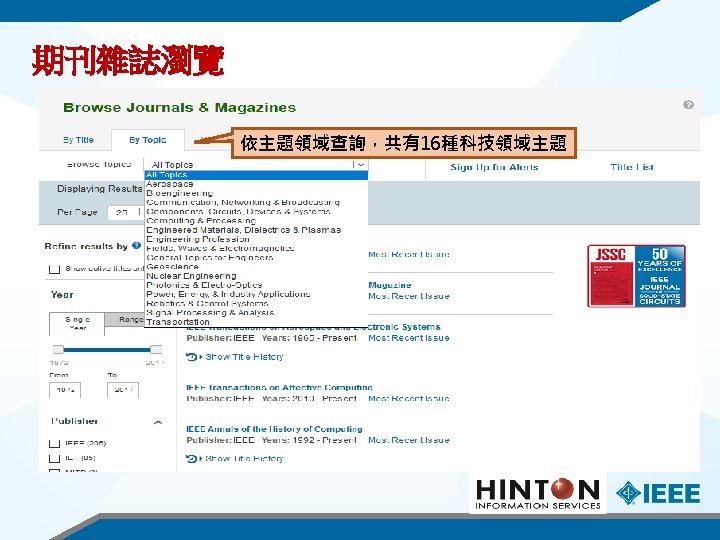Viewport: 720px width, 540px height.
Task: Switch to the By Topic tab
Action: pos(147,140)
